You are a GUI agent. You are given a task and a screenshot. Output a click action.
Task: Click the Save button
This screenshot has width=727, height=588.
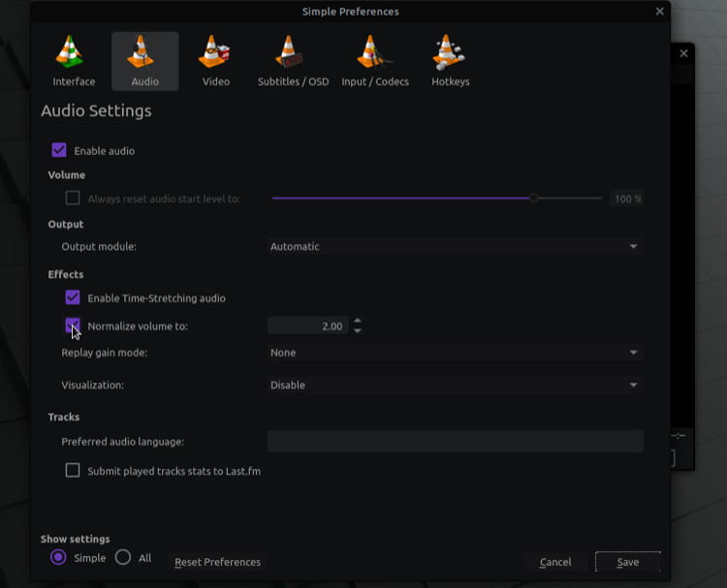pos(628,562)
